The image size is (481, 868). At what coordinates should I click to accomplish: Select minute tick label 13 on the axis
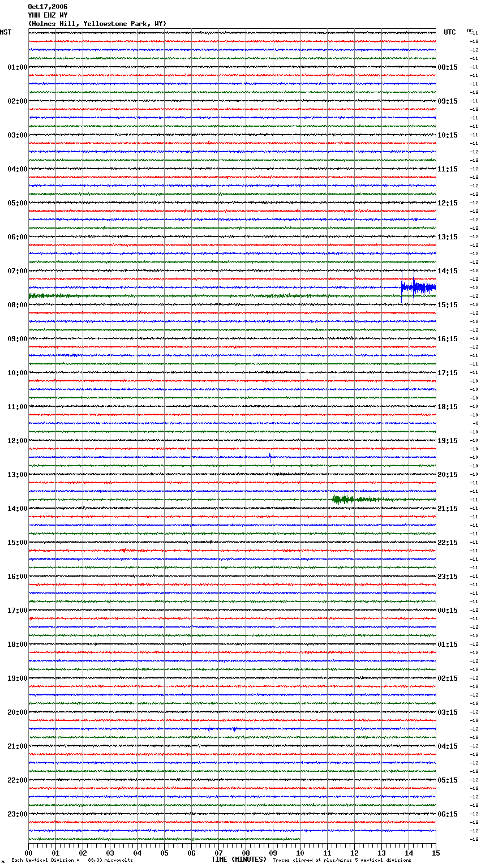point(381,853)
